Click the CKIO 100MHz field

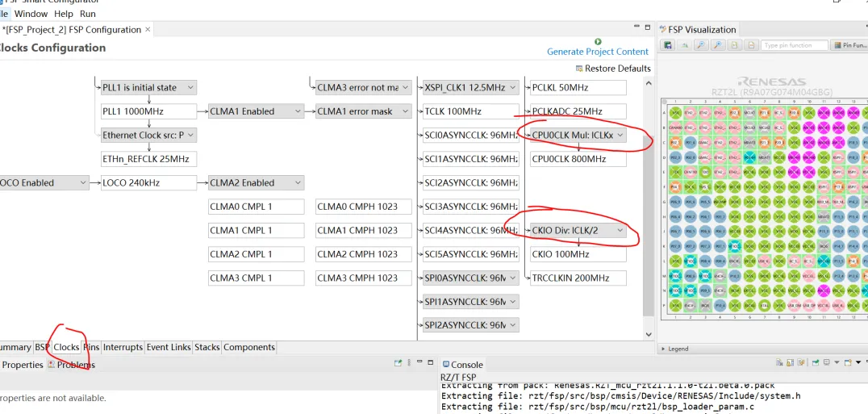[578, 254]
